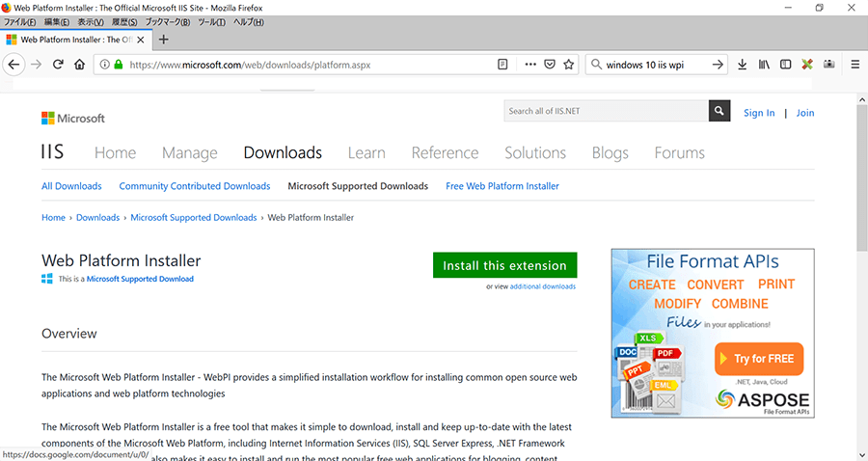Toggle reader view icon in address bar
Screen dimensions: 868x461
pyautogui.click(x=502, y=65)
